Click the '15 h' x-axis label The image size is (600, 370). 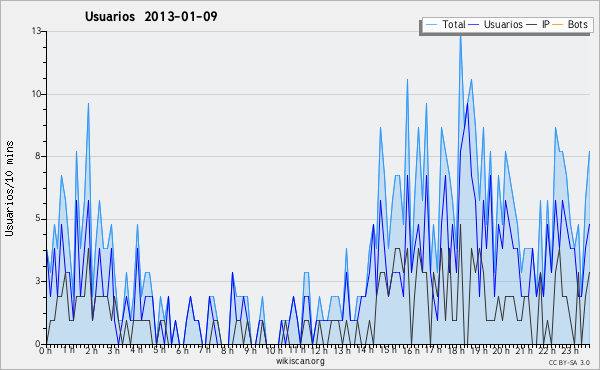[388, 350]
